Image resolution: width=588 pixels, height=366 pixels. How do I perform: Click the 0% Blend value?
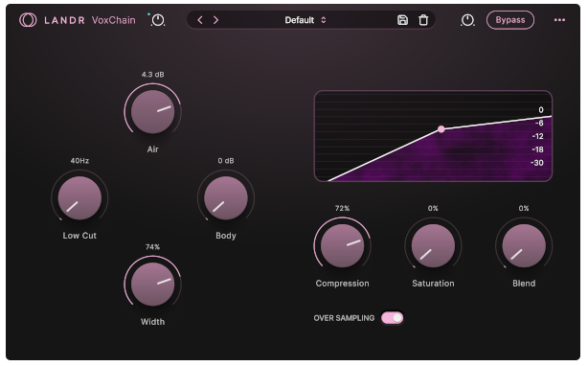[524, 208]
